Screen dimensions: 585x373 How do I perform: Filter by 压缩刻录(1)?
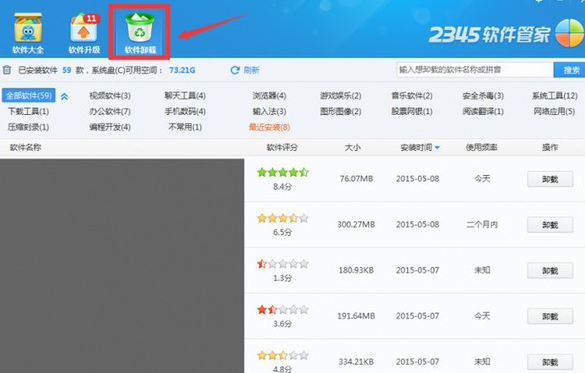point(28,127)
